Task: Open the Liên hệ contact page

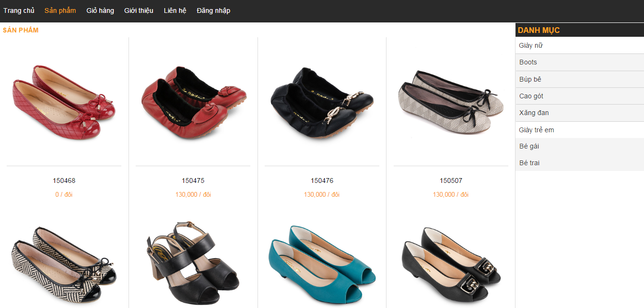Action: [175, 11]
